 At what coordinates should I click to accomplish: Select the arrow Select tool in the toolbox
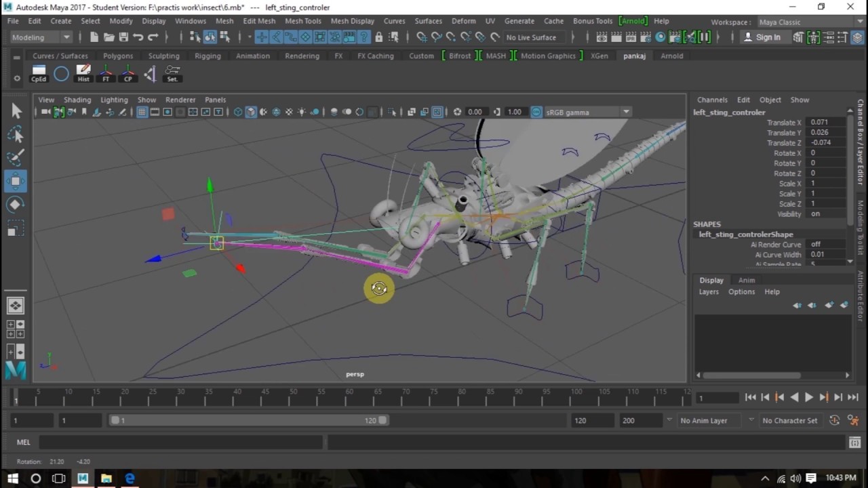17,110
